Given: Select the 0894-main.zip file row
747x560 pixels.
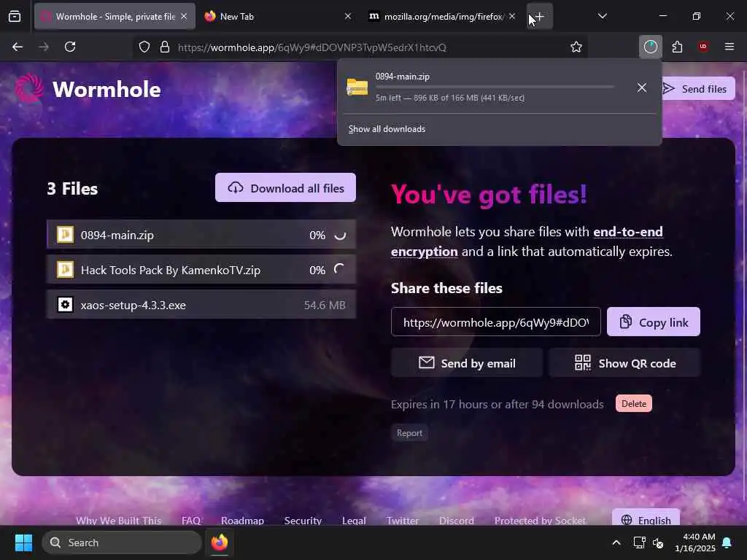Looking at the screenshot, I should [x=201, y=234].
